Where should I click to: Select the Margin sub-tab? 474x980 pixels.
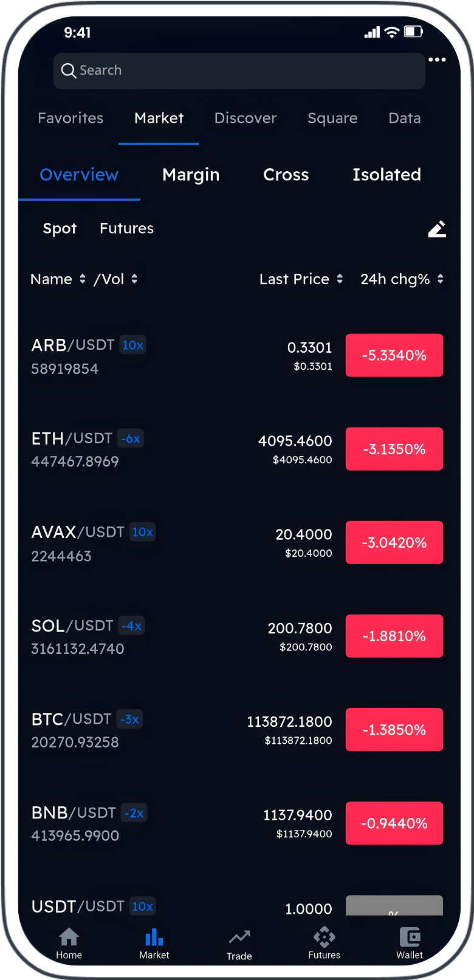(191, 175)
